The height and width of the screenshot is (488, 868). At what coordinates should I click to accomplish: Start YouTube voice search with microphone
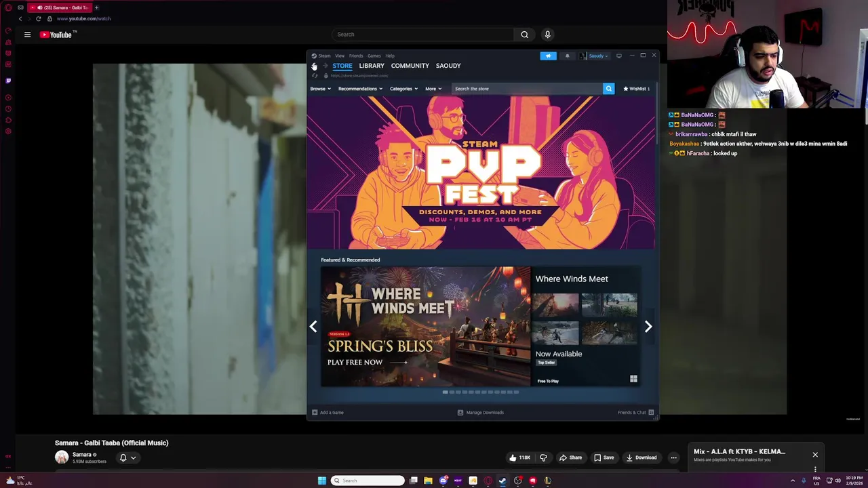click(x=547, y=35)
